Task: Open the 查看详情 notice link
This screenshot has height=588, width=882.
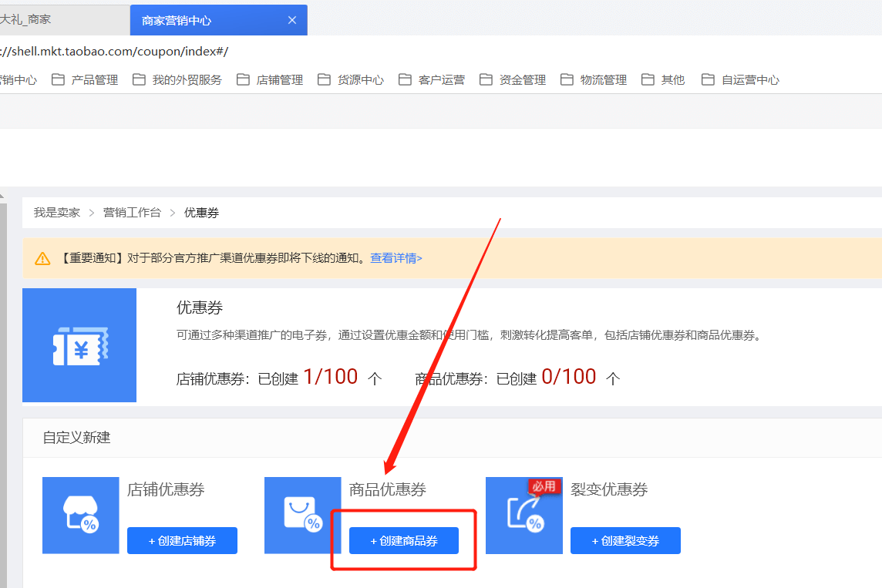Action: point(396,258)
